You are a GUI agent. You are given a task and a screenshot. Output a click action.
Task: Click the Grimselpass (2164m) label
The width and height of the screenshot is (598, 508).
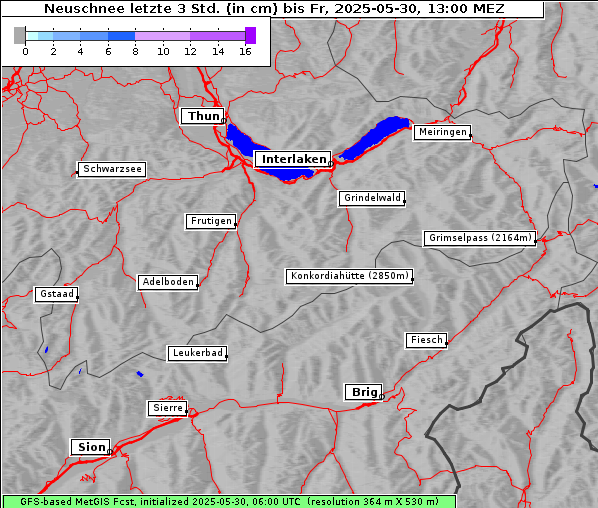(480, 238)
